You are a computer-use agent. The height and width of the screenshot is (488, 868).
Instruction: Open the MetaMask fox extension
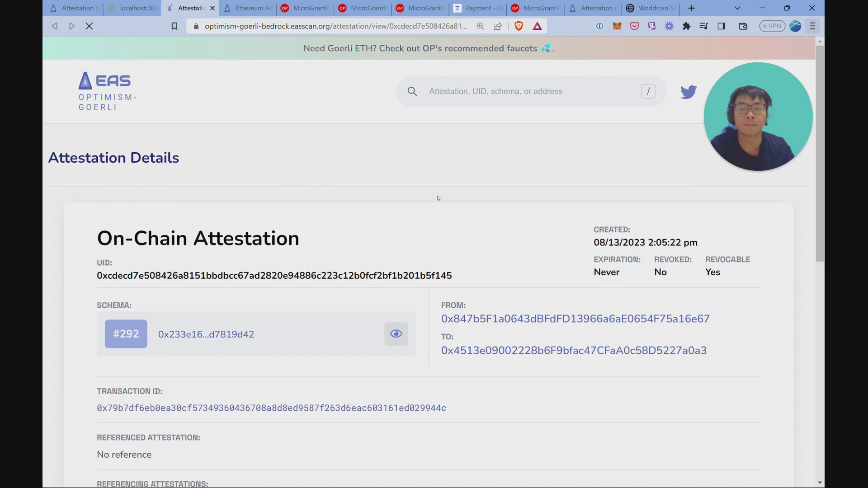click(x=617, y=26)
